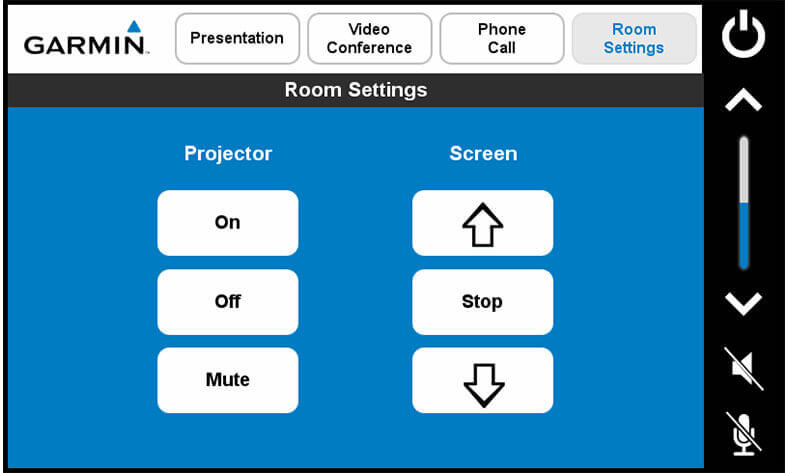Raise volume with the up chevron
The height and width of the screenshot is (473, 788).
pyautogui.click(x=743, y=100)
